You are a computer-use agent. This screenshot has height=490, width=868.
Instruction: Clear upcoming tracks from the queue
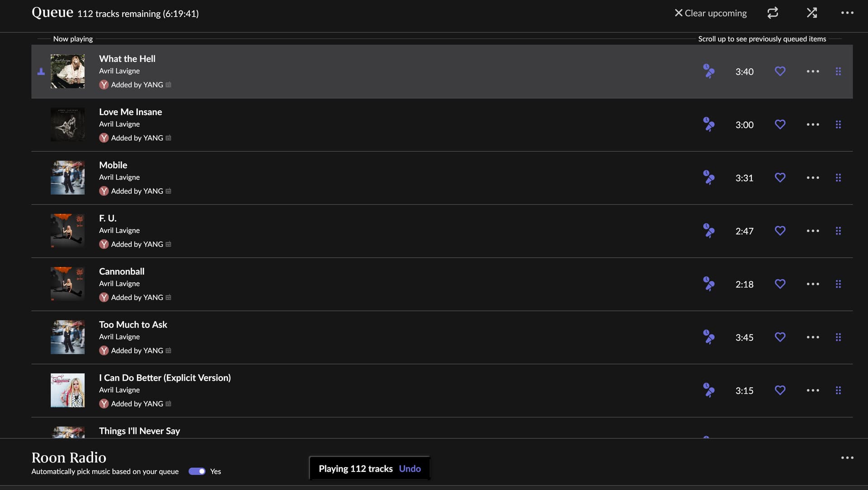[x=710, y=13]
